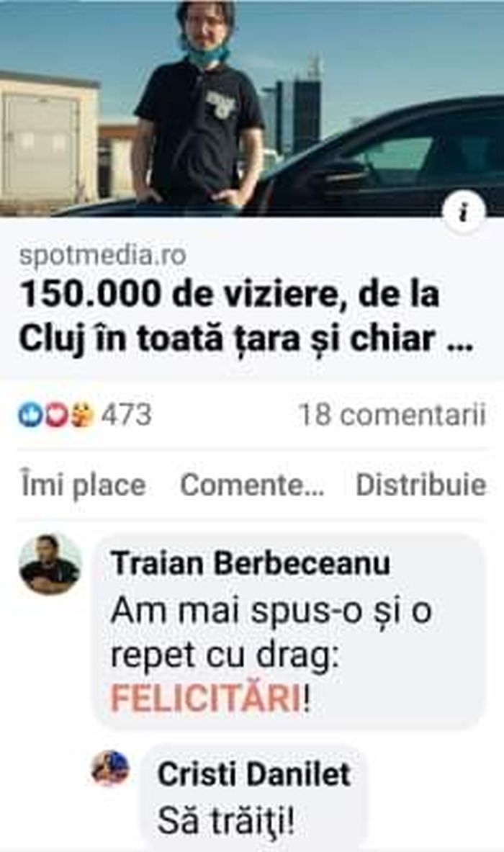
Task: Click the article preview image
Action: (252, 109)
